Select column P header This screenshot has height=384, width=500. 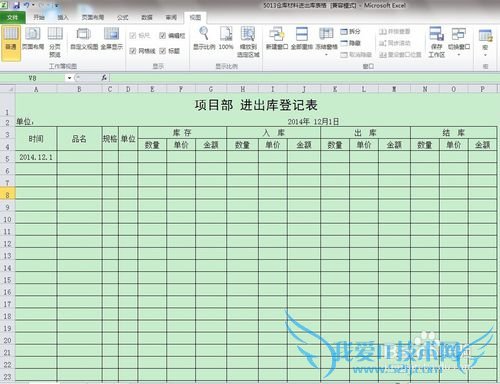[x=482, y=89]
